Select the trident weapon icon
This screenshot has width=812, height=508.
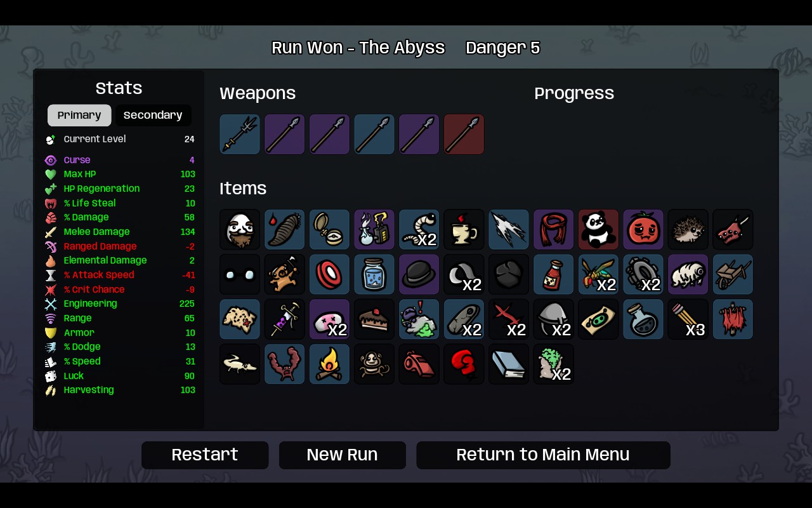click(x=240, y=134)
